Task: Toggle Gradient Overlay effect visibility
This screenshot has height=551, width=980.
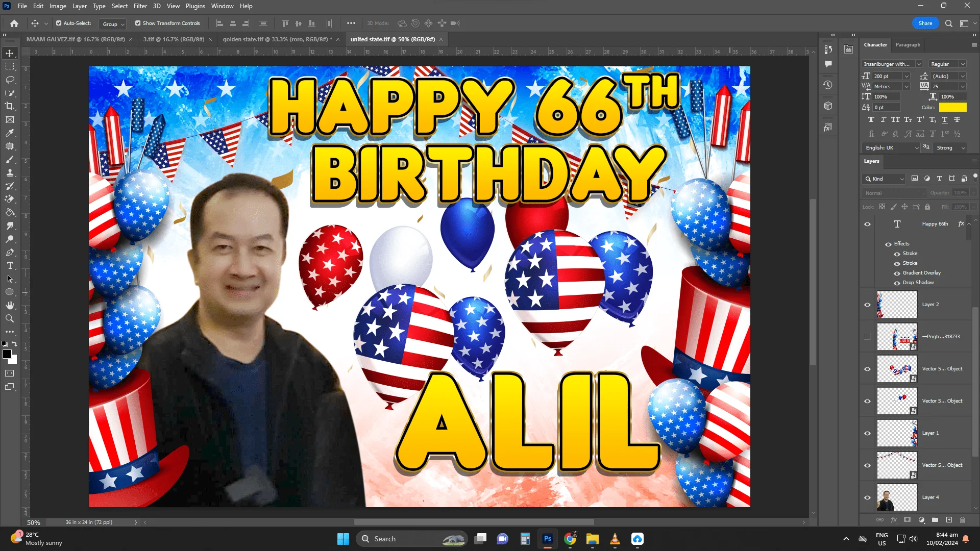Action: [897, 273]
